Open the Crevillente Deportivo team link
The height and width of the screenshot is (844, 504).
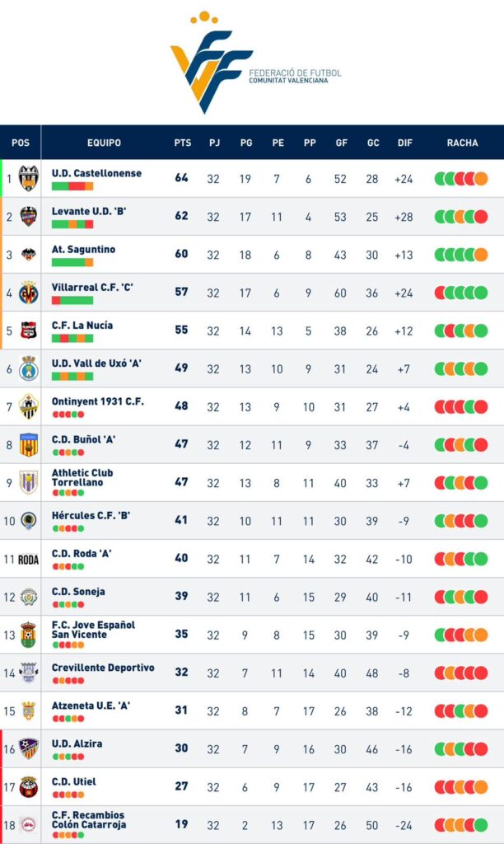[103, 668]
